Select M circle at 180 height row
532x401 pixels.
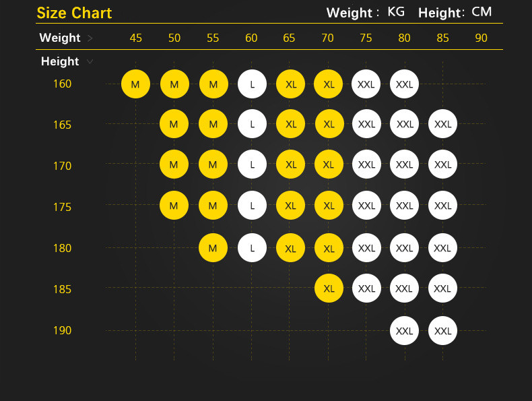213,248
